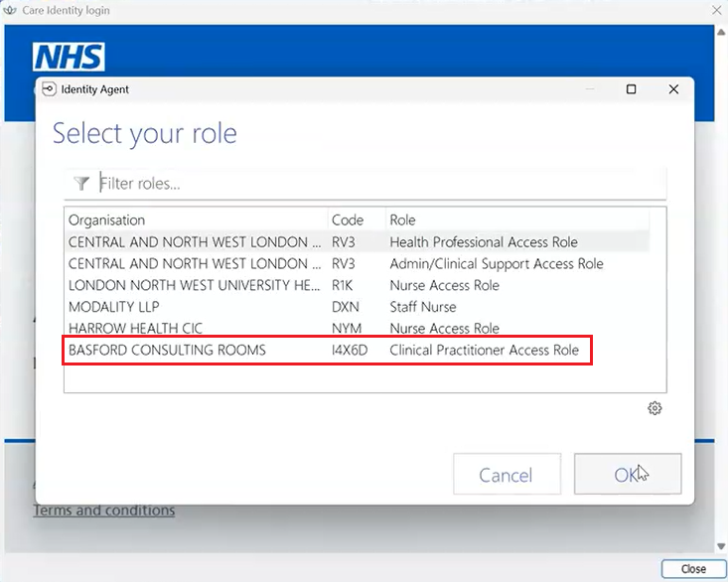728x582 pixels.
Task: Click Close button in Care Identity login window
Action: click(693, 569)
